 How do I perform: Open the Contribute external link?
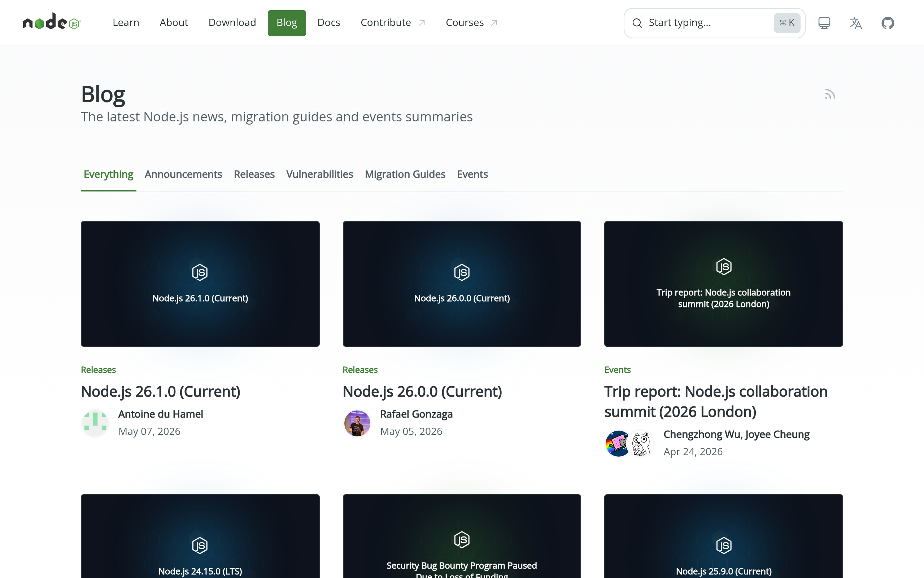coord(393,22)
